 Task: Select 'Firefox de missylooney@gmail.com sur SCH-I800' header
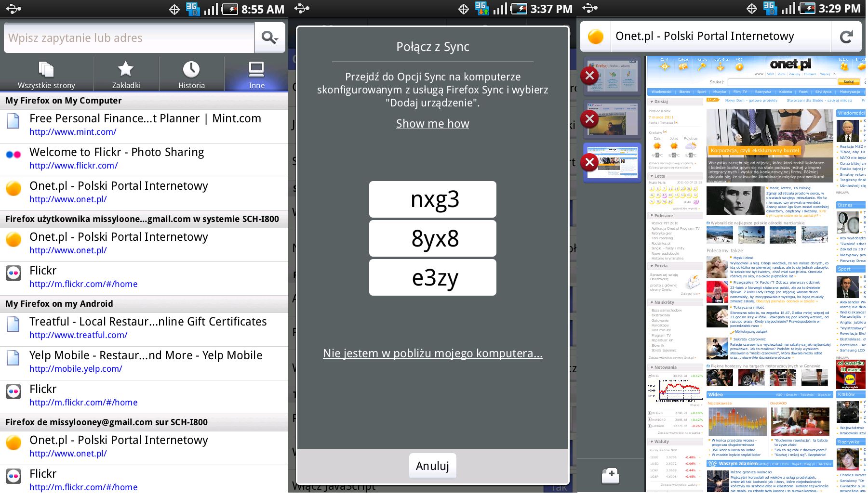pyautogui.click(x=144, y=422)
